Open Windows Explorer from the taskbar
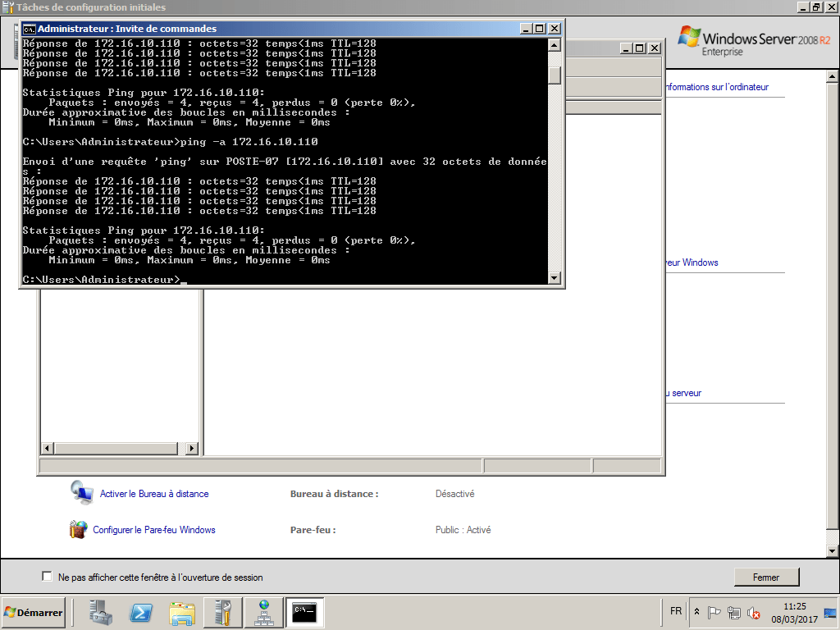840x630 pixels. pos(180,612)
